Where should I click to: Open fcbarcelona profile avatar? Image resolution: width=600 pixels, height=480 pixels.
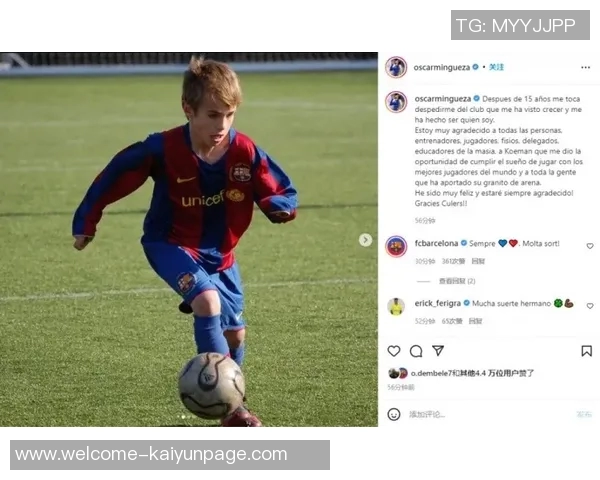click(396, 246)
